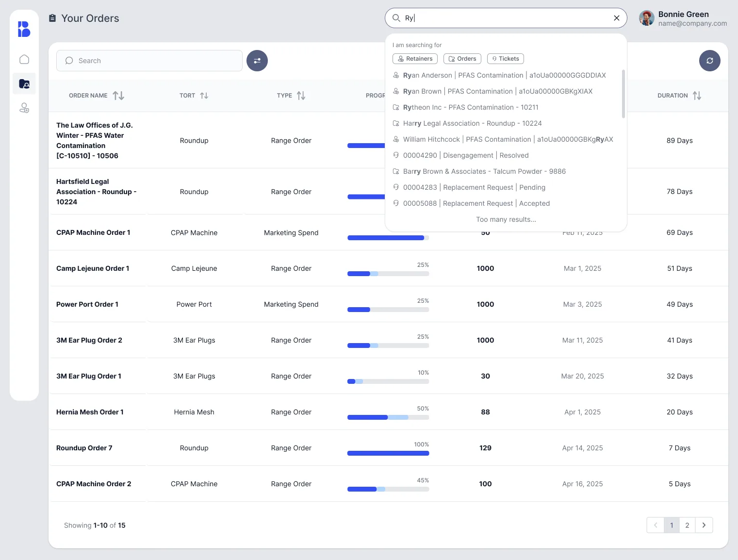Open the table filter settings button
The height and width of the screenshot is (560, 738).
pos(257,61)
